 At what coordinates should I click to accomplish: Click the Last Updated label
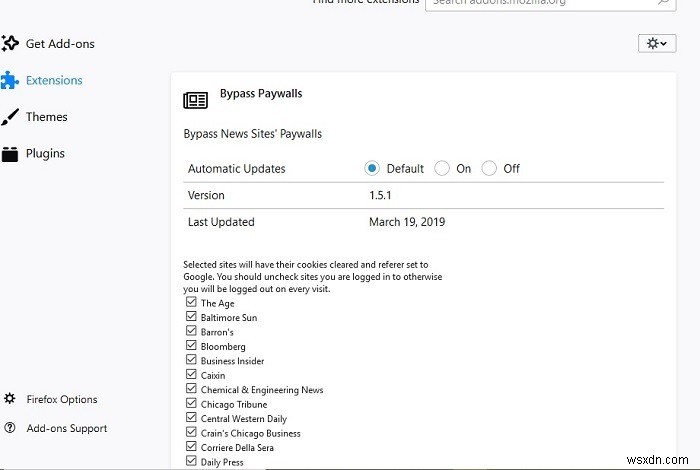point(221,222)
